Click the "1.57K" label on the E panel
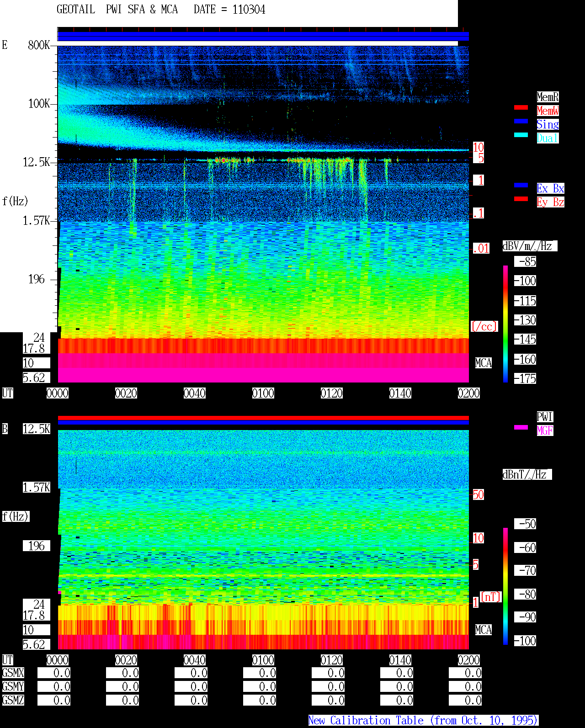The image size is (585, 728). pyautogui.click(x=37, y=220)
